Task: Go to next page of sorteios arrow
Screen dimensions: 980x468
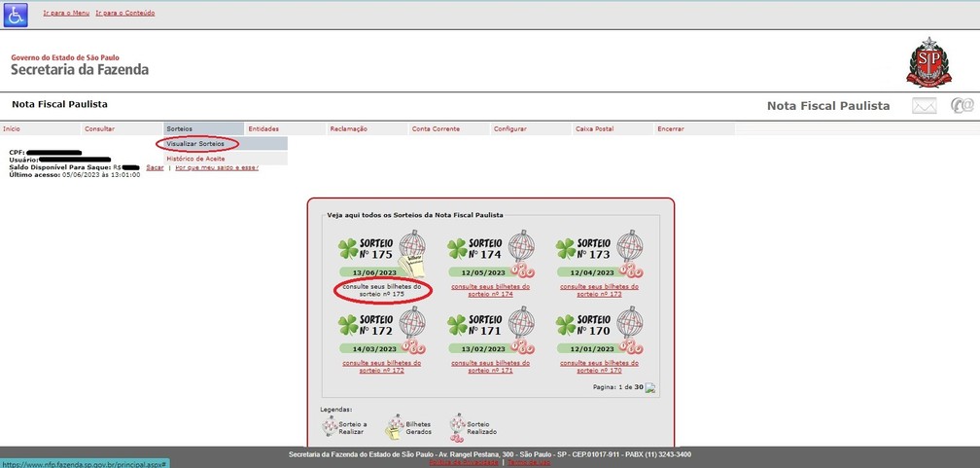Action: coord(650,388)
